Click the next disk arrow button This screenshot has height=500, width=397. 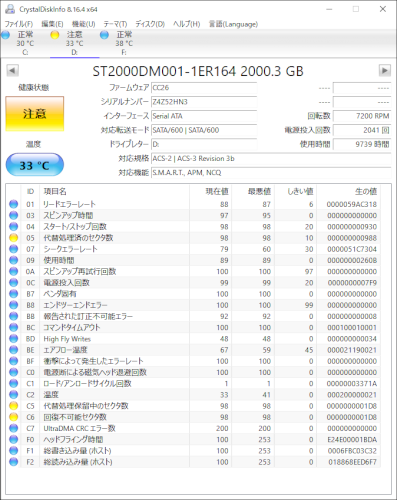click(385, 71)
